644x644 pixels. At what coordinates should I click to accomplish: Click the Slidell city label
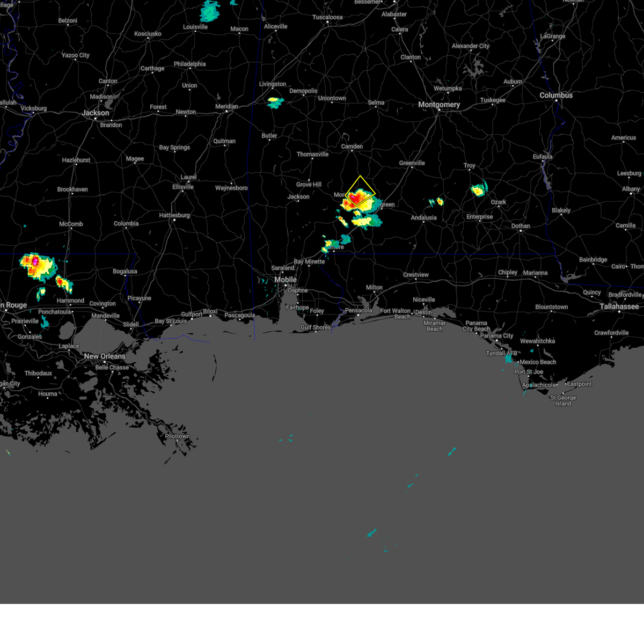[130, 325]
